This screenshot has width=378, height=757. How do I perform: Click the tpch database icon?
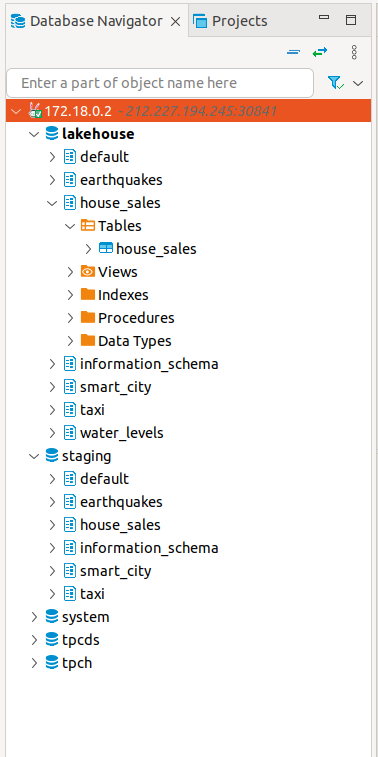(x=52, y=662)
